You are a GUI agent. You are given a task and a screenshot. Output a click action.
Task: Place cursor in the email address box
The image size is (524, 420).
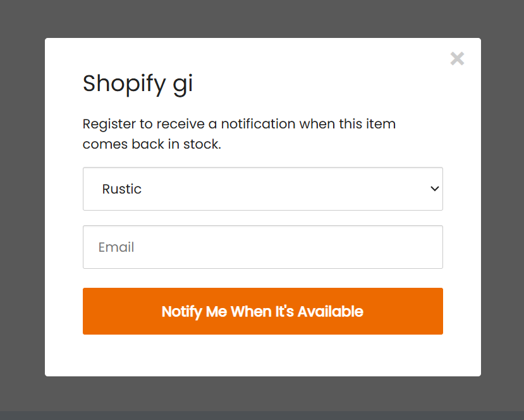[x=262, y=247]
